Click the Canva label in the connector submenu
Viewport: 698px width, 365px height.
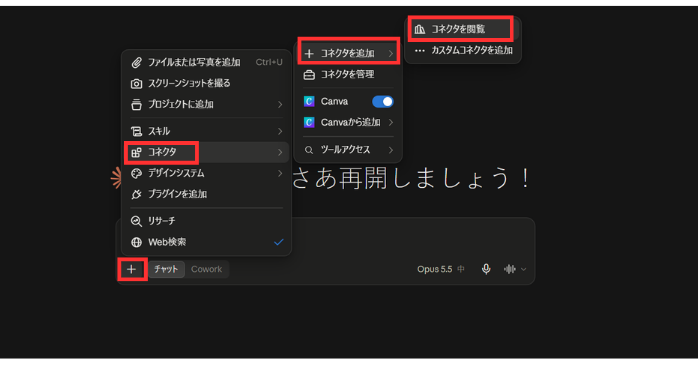pyautogui.click(x=334, y=101)
